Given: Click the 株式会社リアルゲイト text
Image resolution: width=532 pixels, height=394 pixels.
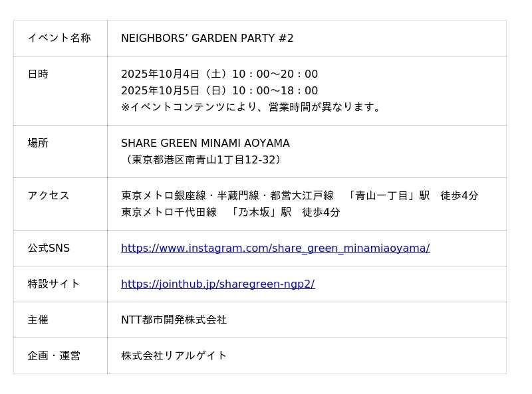Looking at the screenshot, I should [x=174, y=356].
